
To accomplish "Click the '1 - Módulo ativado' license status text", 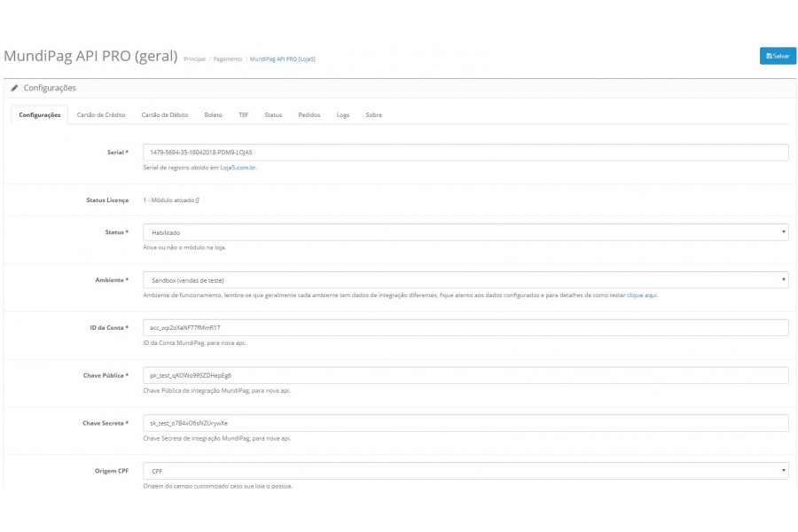I will 171,200.
